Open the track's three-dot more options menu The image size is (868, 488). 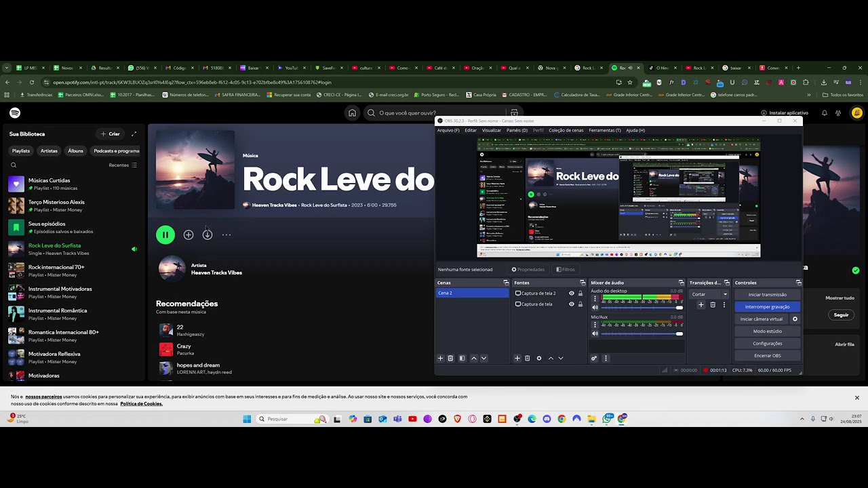(x=226, y=235)
